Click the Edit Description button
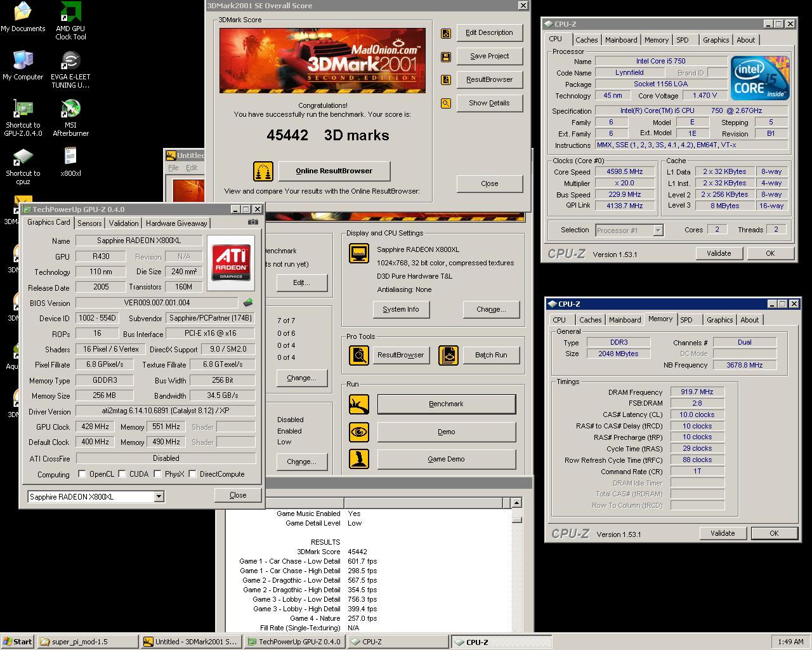The width and height of the screenshot is (812, 650). [x=489, y=33]
